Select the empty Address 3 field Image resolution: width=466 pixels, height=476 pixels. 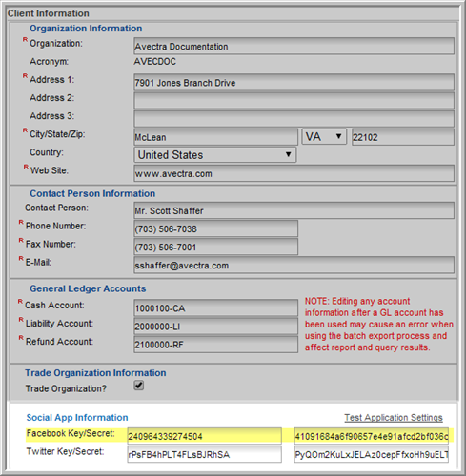(x=294, y=119)
